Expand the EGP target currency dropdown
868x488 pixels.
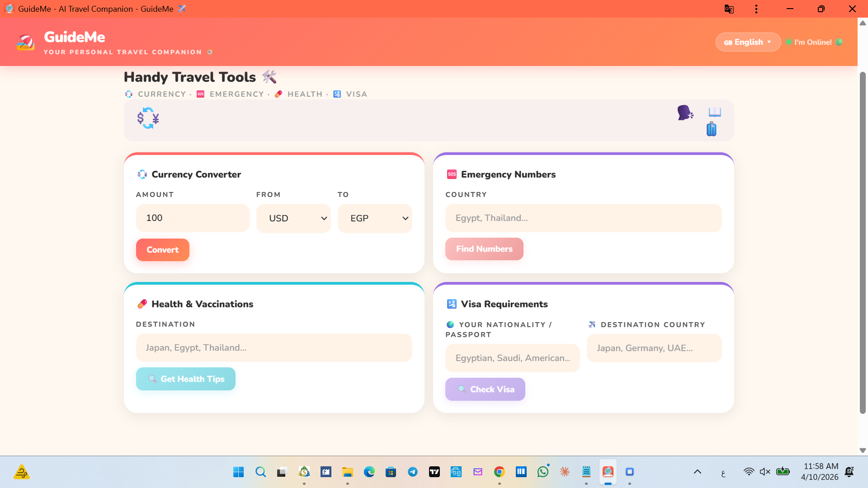375,218
